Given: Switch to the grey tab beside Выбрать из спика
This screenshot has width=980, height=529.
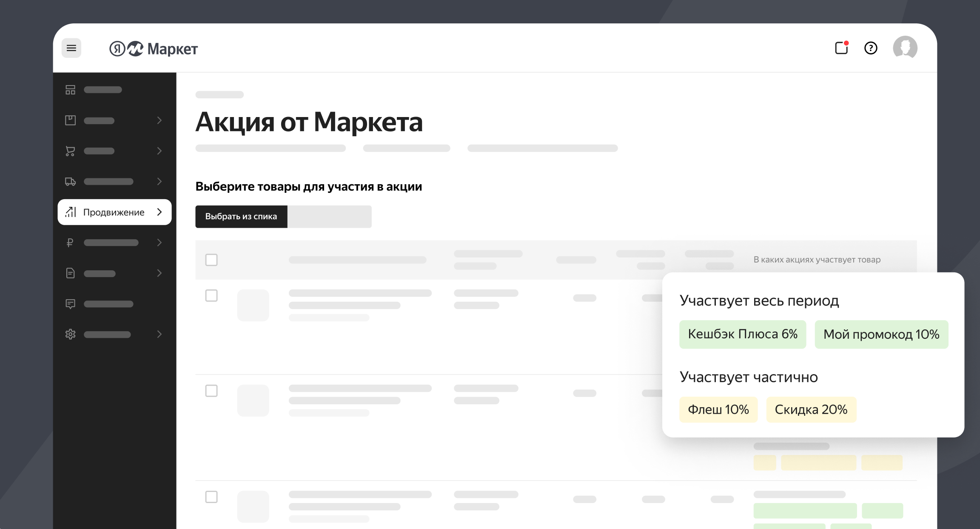Looking at the screenshot, I should (329, 217).
